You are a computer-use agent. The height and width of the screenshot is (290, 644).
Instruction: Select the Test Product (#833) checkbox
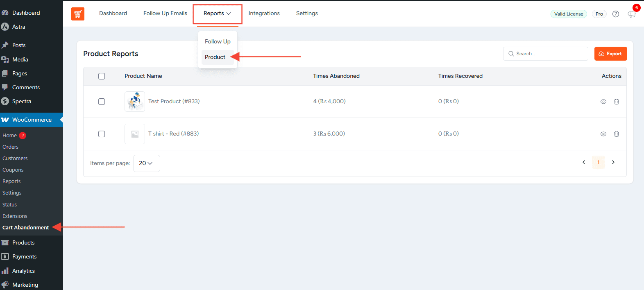click(x=102, y=102)
